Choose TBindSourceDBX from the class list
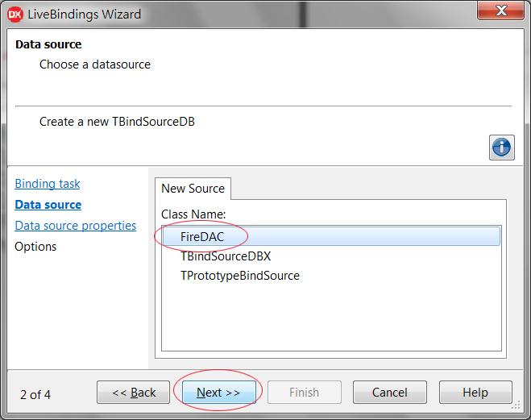This screenshot has height=420, width=531. tap(331, 256)
